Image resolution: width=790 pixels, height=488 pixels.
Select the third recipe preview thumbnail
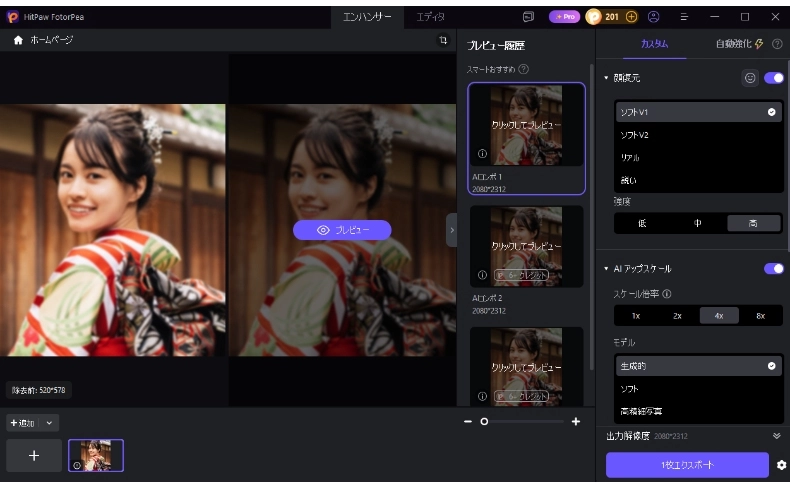coord(526,366)
